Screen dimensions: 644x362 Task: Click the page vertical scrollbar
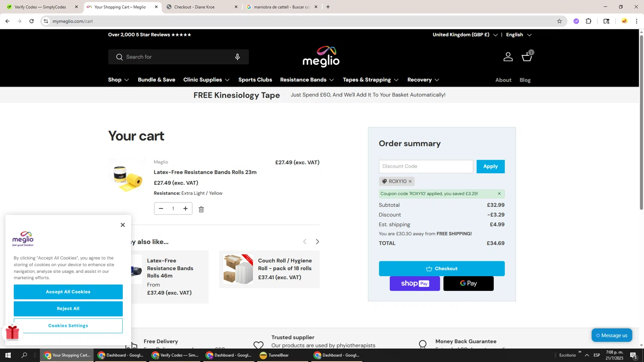tap(641, 122)
